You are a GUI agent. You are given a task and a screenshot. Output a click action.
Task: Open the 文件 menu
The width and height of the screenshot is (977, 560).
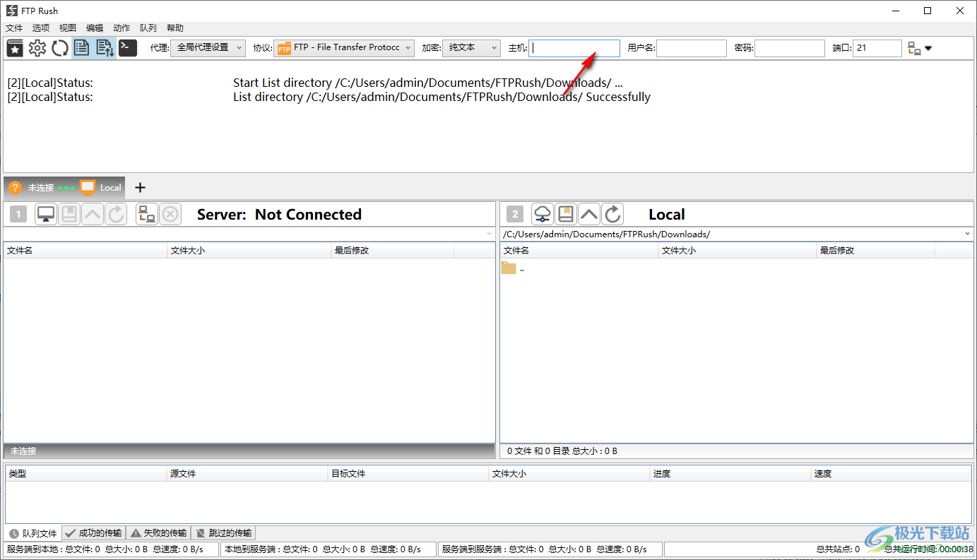click(14, 28)
